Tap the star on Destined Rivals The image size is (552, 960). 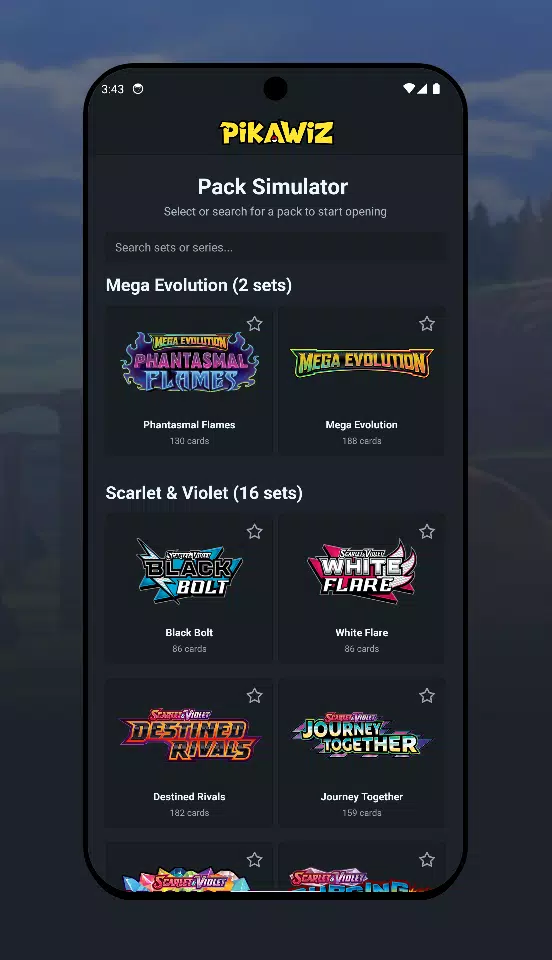point(255,696)
